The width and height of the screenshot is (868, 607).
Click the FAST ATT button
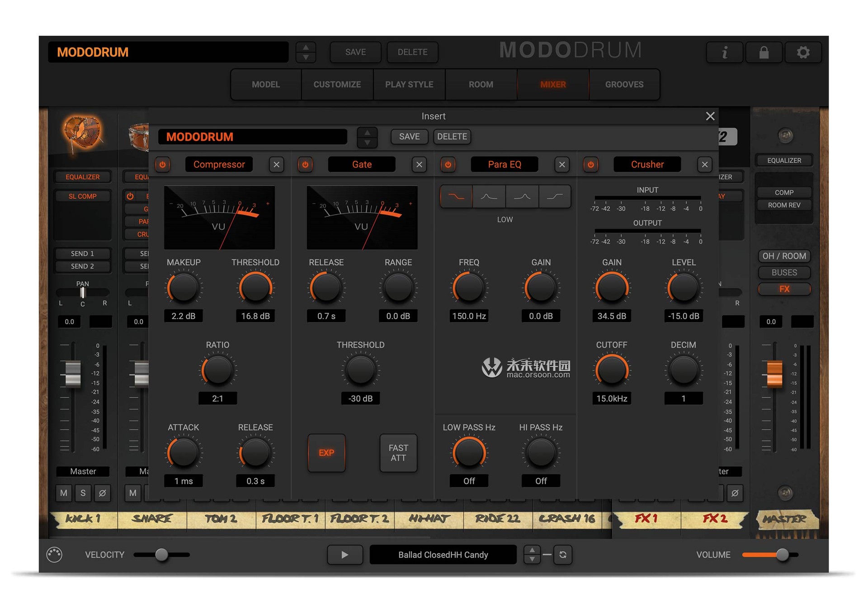click(x=398, y=453)
